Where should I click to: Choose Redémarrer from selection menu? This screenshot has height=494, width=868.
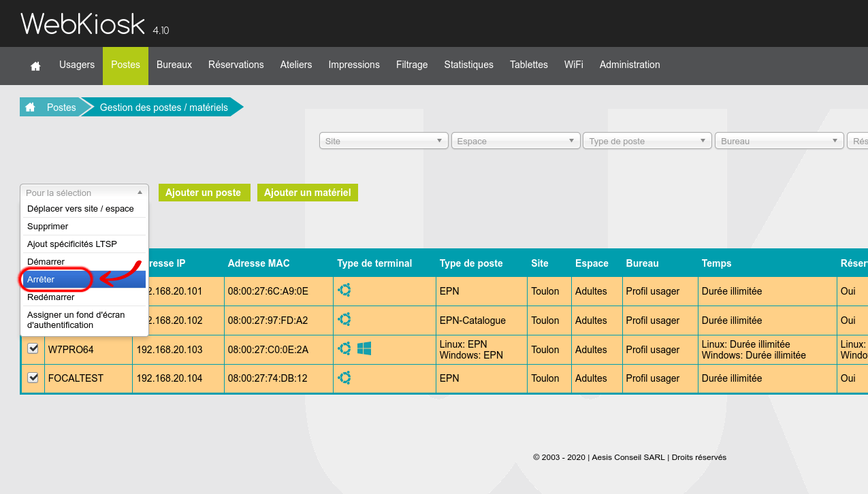(84, 297)
